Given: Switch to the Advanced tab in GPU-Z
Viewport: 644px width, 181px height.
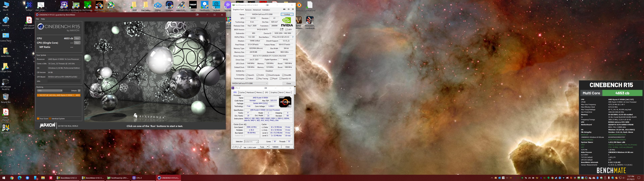Looking at the screenshot, I should coord(256,10).
